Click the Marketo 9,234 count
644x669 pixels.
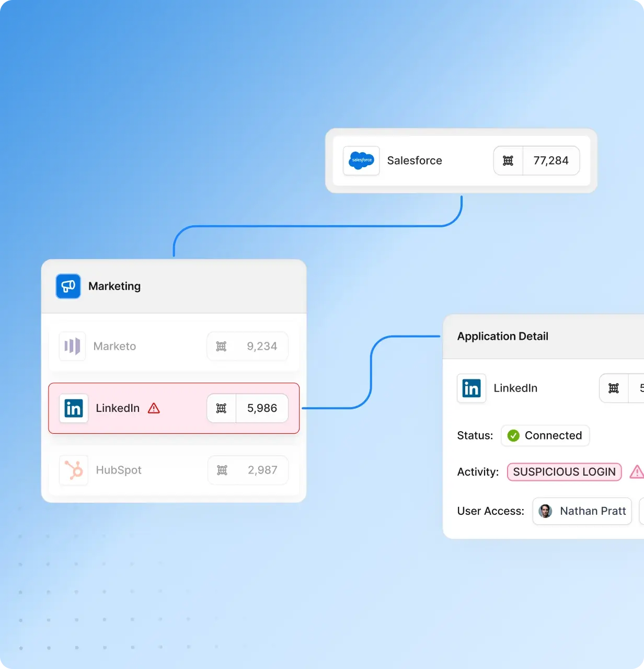(x=262, y=346)
